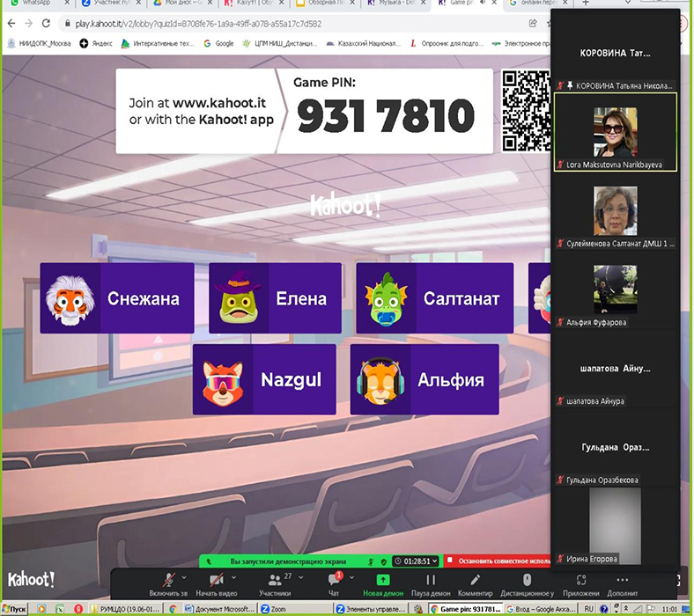Open the Zoom Apps icon
694x616 pixels.
tap(580, 583)
